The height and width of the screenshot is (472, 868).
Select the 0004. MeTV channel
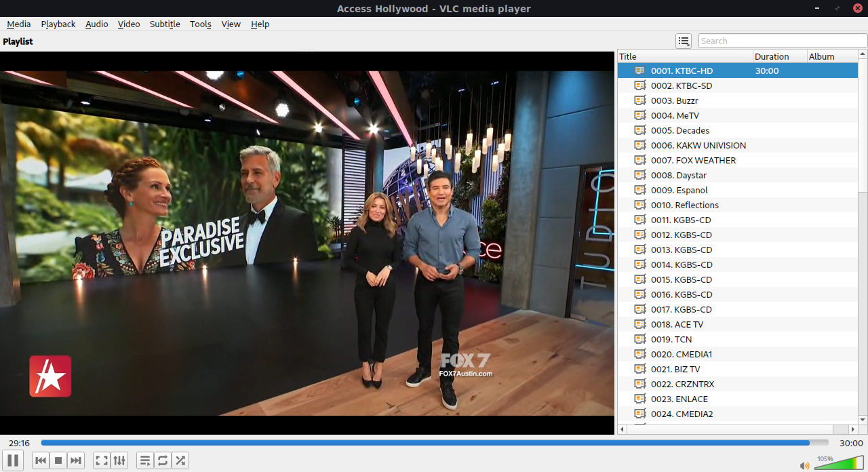737,115
